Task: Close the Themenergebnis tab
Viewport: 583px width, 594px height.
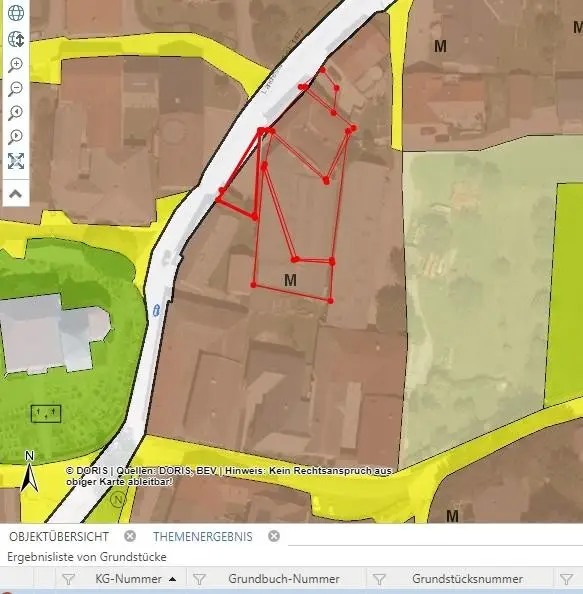Action: click(x=274, y=536)
